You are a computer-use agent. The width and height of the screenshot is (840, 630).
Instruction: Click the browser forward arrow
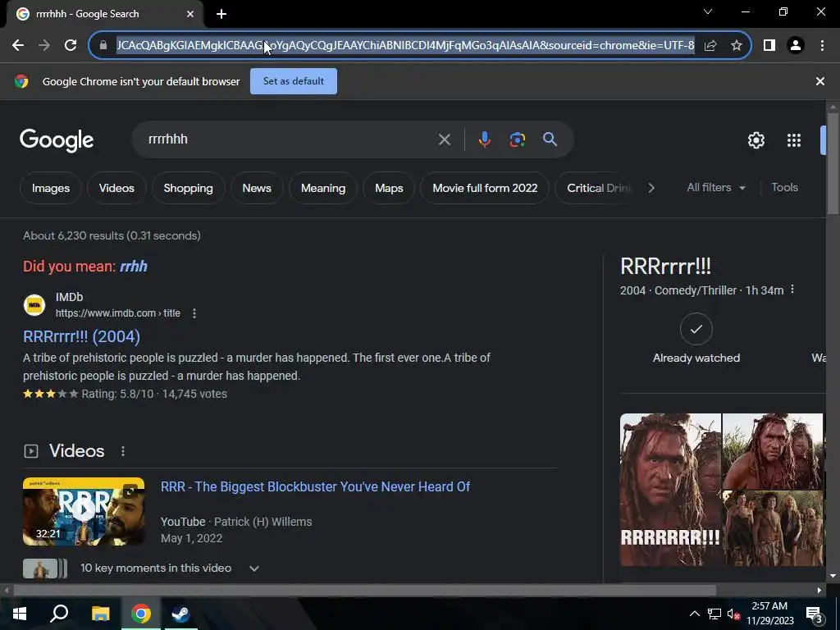tap(44, 46)
